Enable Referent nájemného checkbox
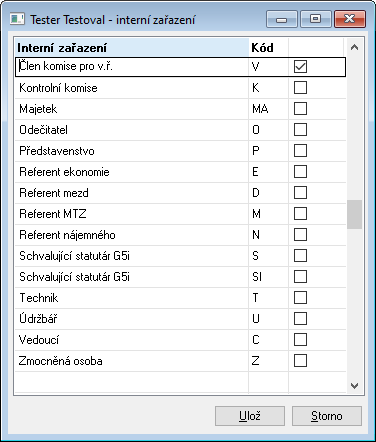 pyautogui.click(x=300, y=235)
